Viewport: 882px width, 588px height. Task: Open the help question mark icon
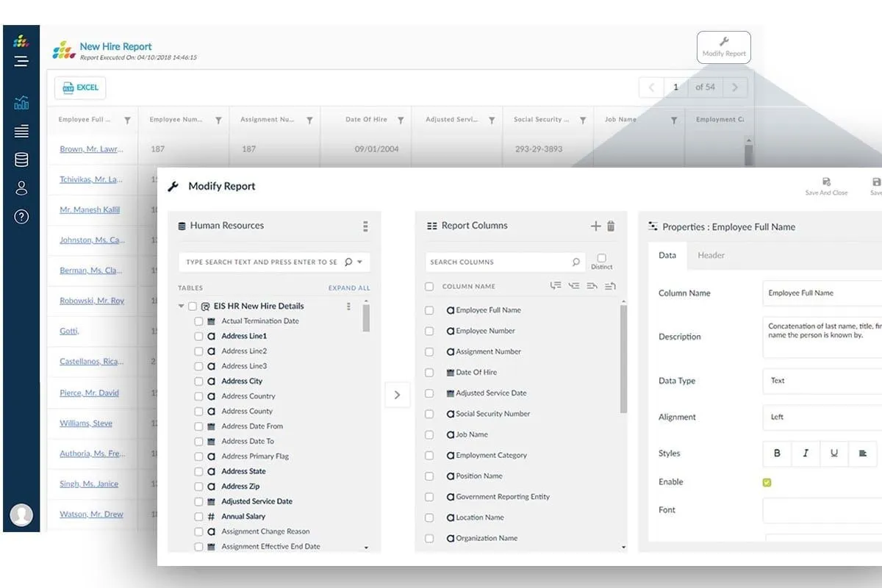click(x=21, y=216)
